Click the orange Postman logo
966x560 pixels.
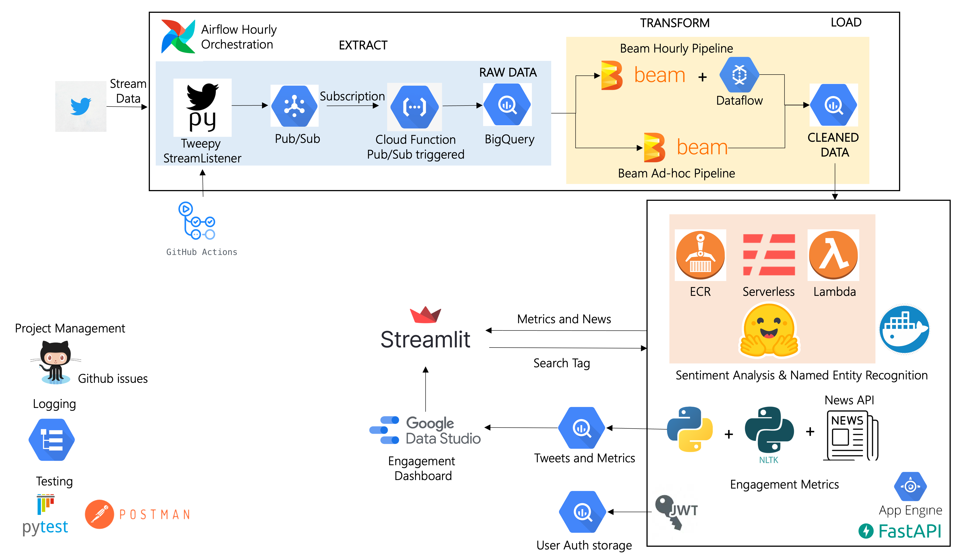click(x=100, y=514)
